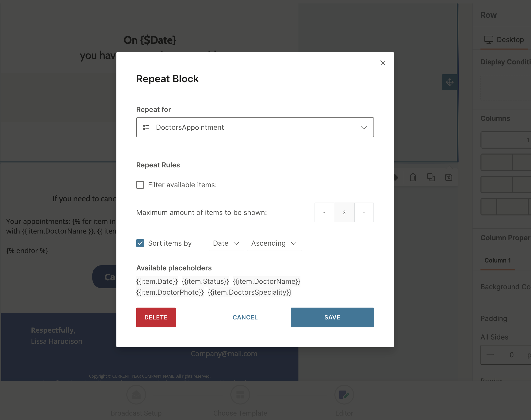Screen dimensions: 531x420
Task: Click the list icon in Repeat for field
Action: (x=146, y=127)
